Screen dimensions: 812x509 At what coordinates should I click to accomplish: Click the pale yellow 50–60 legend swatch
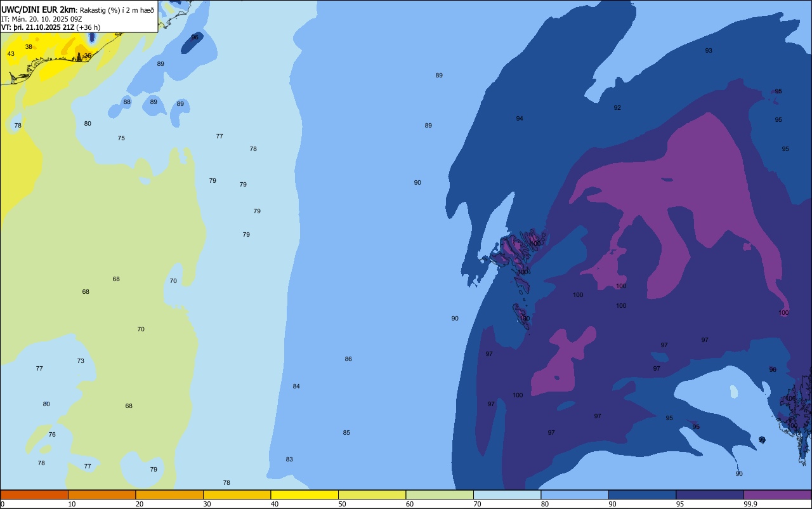click(x=372, y=494)
